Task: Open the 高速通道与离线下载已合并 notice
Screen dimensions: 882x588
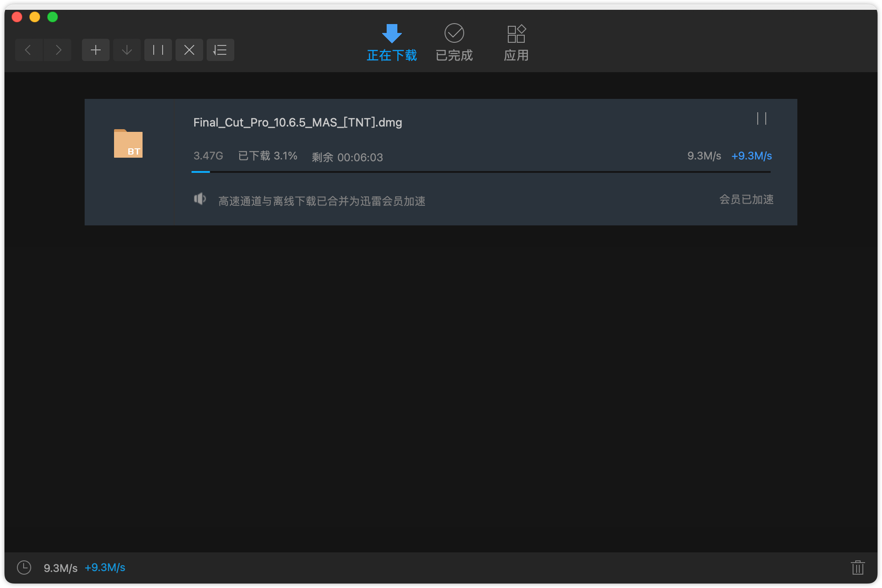Action: (x=322, y=201)
